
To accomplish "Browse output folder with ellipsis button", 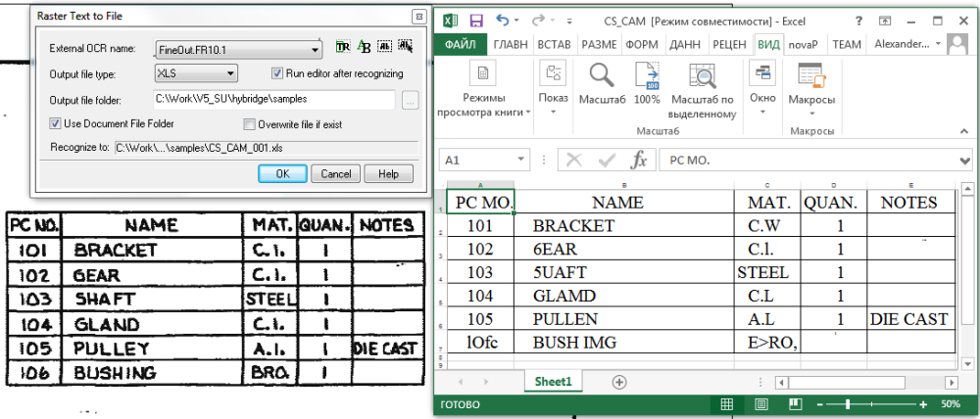I will pos(410,100).
